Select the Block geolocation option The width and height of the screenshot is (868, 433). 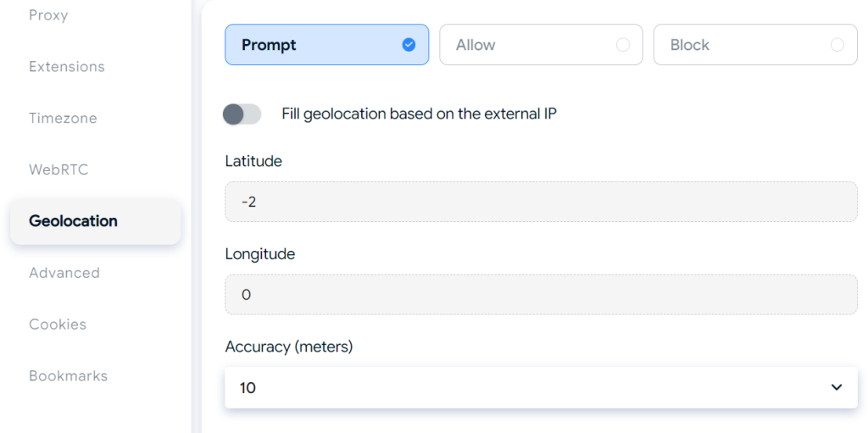(755, 45)
